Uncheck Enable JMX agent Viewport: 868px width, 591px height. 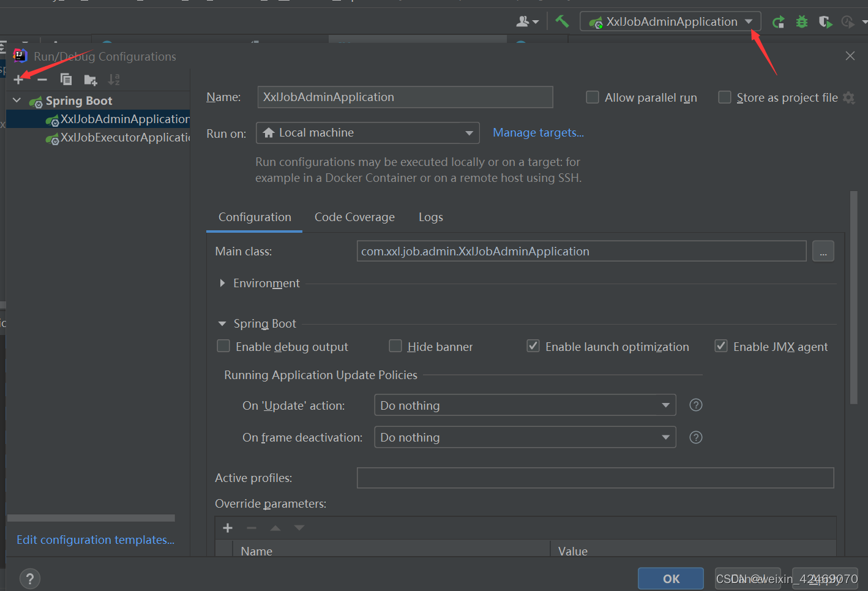[x=721, y=347]
